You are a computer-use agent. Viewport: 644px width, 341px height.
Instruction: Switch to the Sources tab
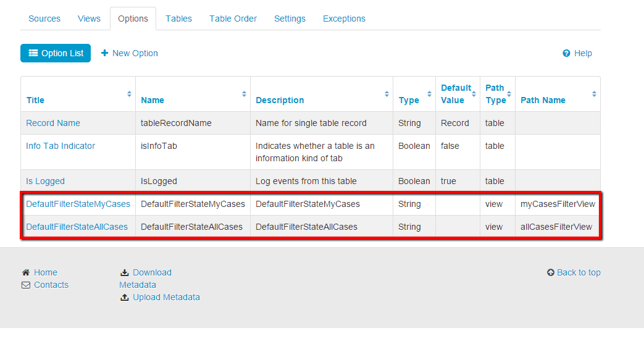point(44,19)
